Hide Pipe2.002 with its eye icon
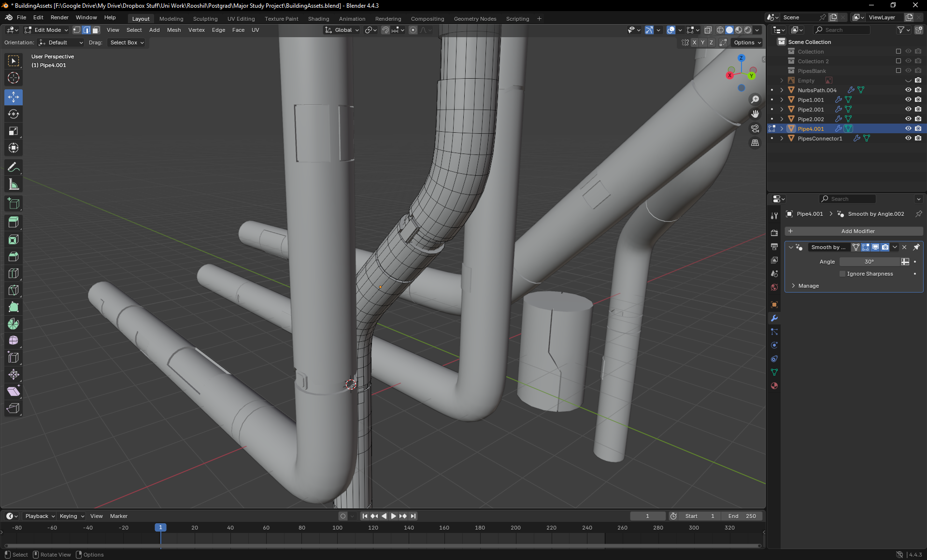This screenshot has height=560, width=927. point(908,119)
